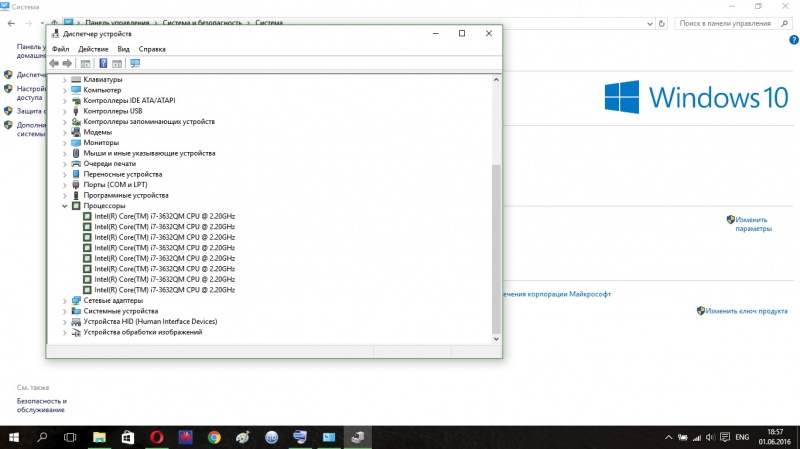The image size is (800, 449).
Task: Open Task View on the taskbar
Action: 70,437
